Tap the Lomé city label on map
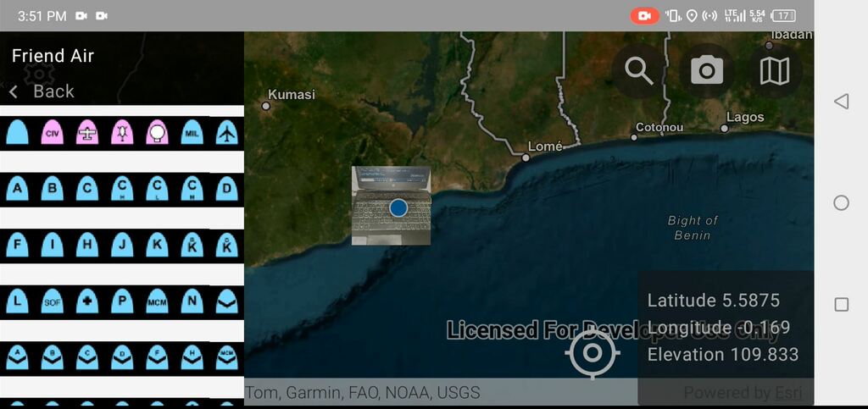This screenshot has height=409, width=868. pos(544,146)
